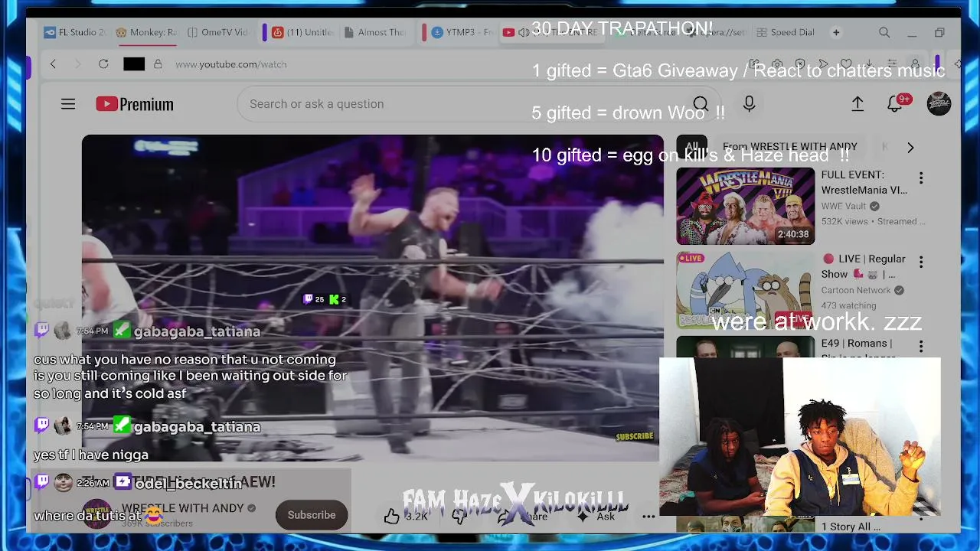Screen dimensions: 980x551
Task: Reload the page with the refresh icon
Action: coord(103,64)
